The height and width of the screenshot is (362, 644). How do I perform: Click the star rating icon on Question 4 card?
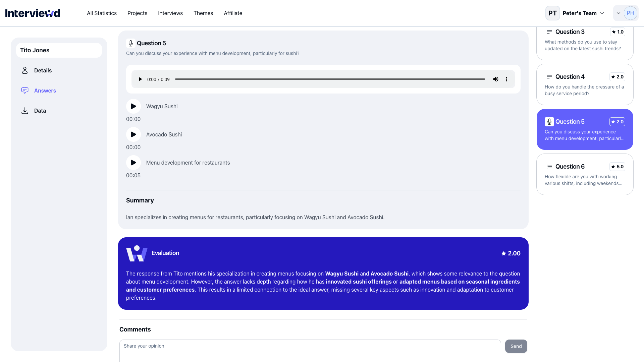614,77
